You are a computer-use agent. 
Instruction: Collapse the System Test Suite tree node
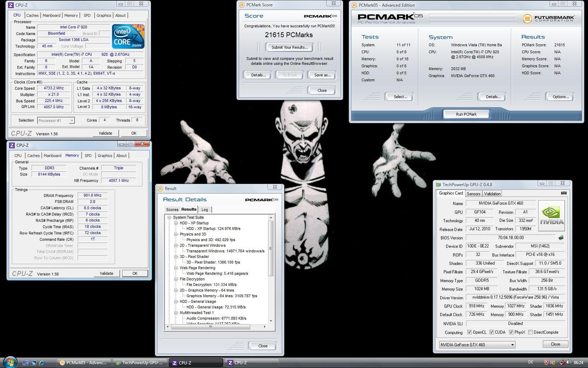(169, 217)
